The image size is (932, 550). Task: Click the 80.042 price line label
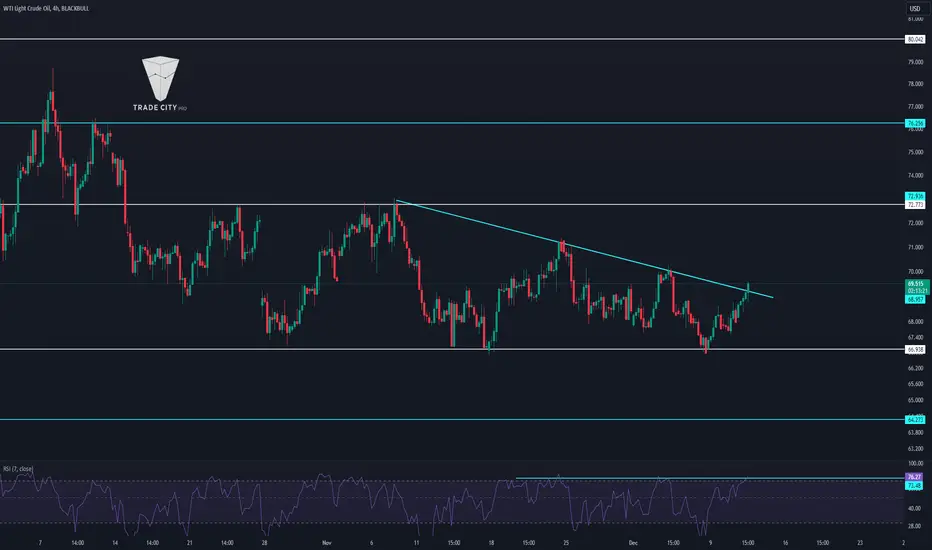click(x=915, y=39)
